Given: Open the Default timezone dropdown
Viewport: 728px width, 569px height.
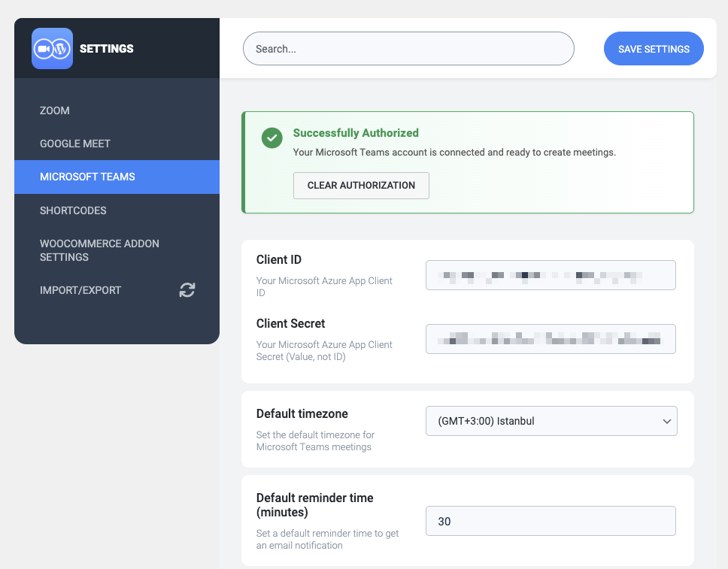Looking at the screenshot, I should [x=551, y=421].
